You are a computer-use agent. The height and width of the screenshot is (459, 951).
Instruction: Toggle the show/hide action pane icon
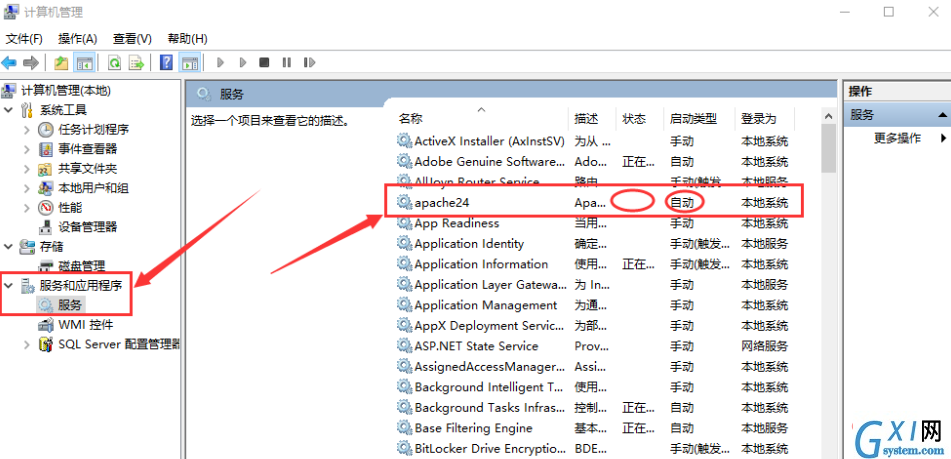click(x=190, y=62)
